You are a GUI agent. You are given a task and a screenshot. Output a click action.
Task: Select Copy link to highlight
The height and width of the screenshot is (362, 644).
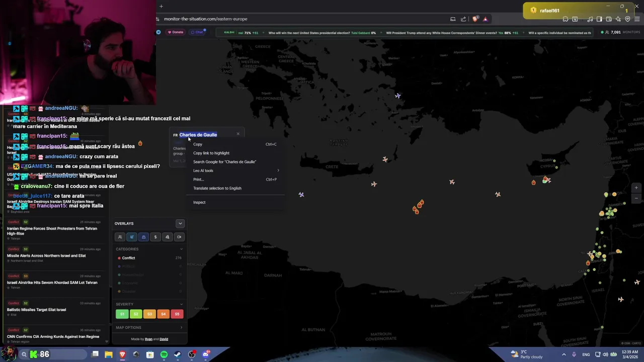click(235, 153)
